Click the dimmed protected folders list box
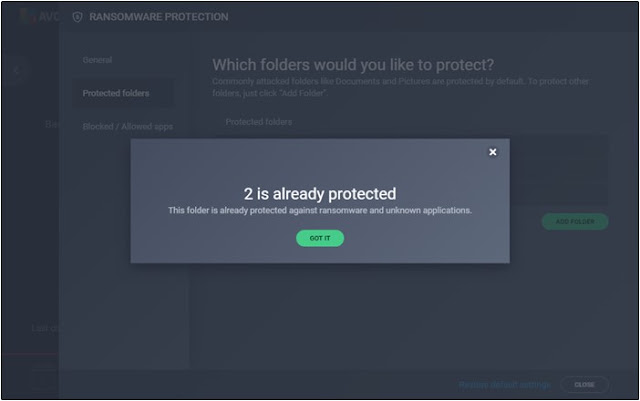This screenshot has height=401, width=640. coord(412,170)
